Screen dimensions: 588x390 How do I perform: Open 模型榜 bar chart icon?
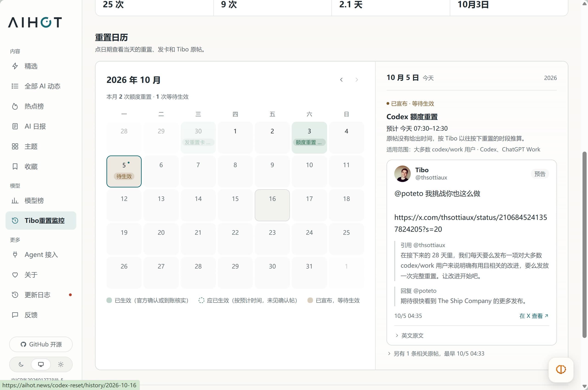[x=15, y=201]
